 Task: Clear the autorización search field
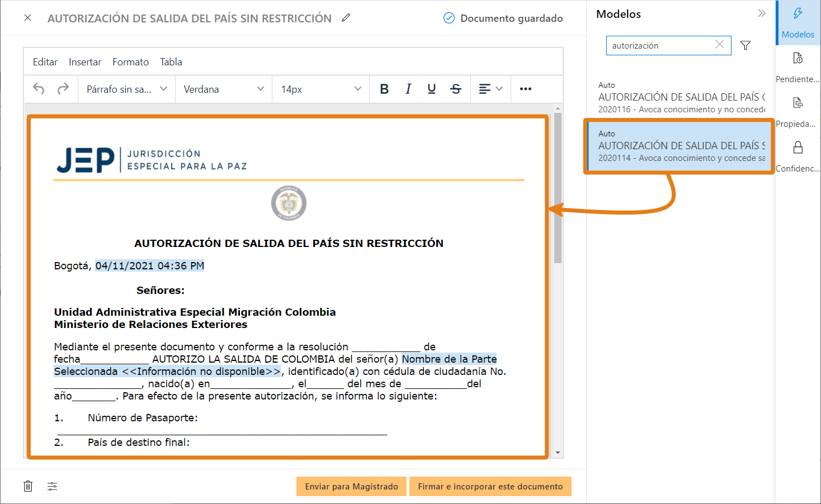pyautogui.click(x=720, y=45)
